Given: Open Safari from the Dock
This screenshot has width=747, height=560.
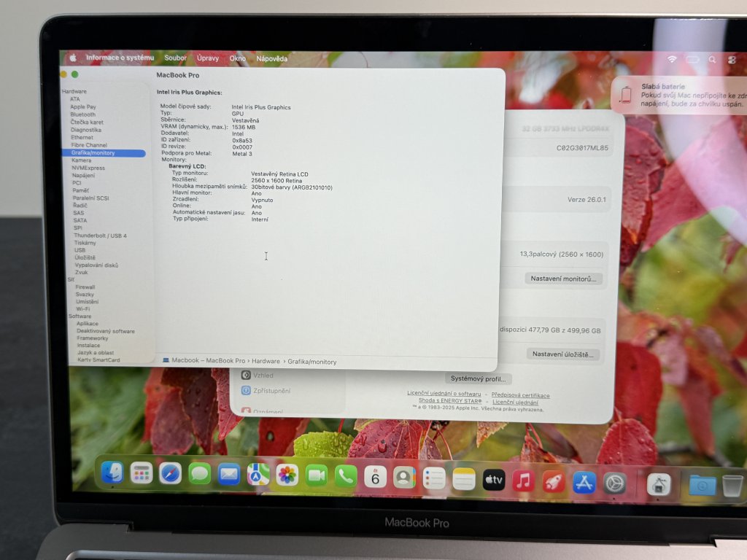Looking at the screenshot, I should pos(171,474).
